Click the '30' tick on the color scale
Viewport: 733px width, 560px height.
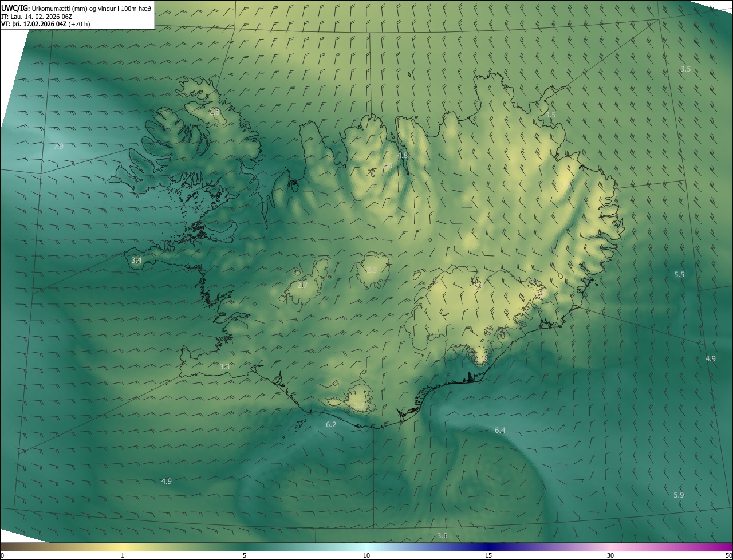(610, 555)
